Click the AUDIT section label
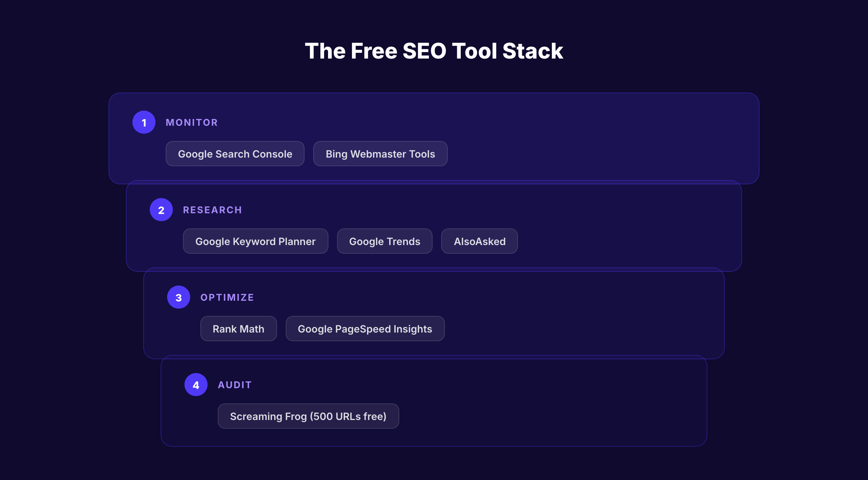 pyautogui.click(x=234, y=385)
